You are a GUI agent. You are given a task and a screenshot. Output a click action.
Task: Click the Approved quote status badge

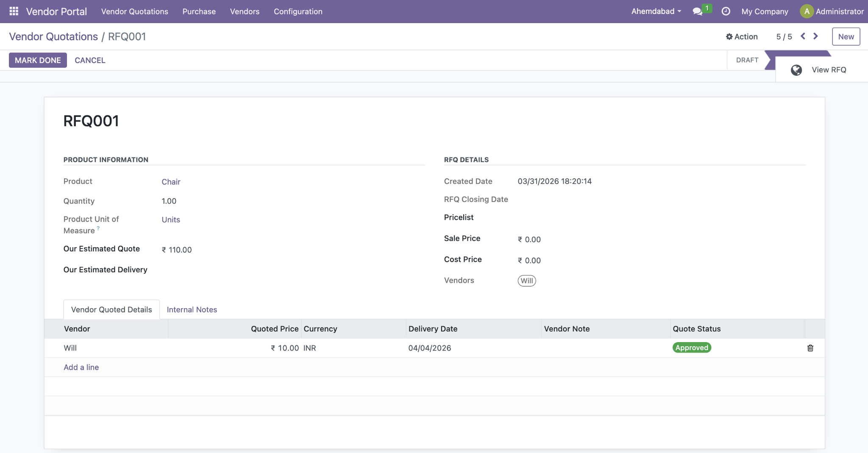click(692, 348)
